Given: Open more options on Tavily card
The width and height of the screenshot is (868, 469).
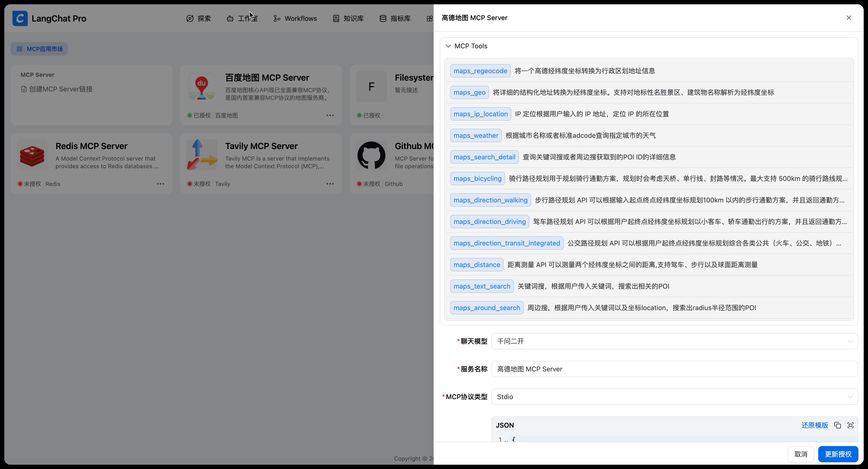Looking at the screenshot, I should (x=330, y=184).
